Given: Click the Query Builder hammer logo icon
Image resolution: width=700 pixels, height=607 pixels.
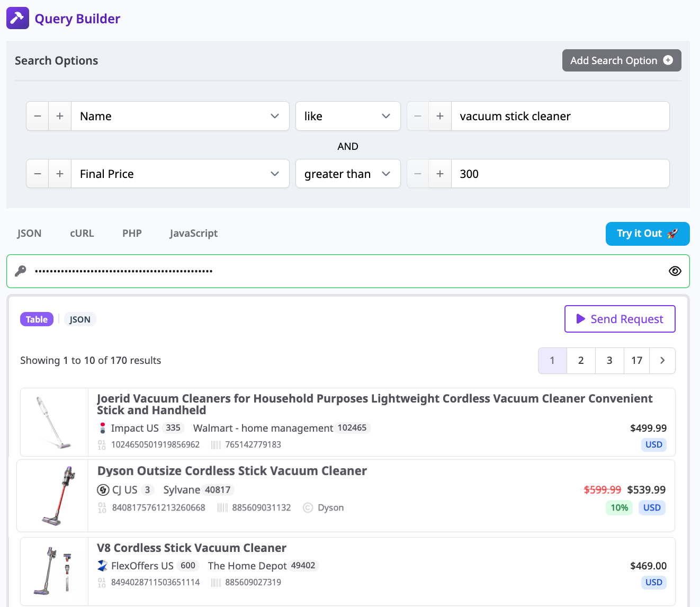Looking at the screenshot, I should click(17, 18).
